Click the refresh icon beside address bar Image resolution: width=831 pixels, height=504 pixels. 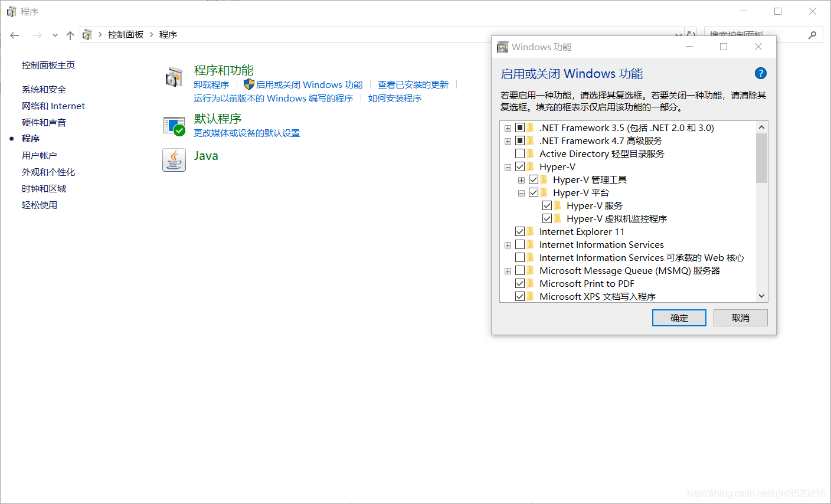(x=691, y=35)
